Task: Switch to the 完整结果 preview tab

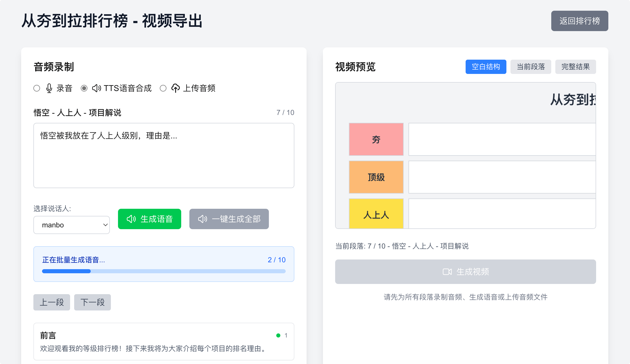Action: point(575,67)
